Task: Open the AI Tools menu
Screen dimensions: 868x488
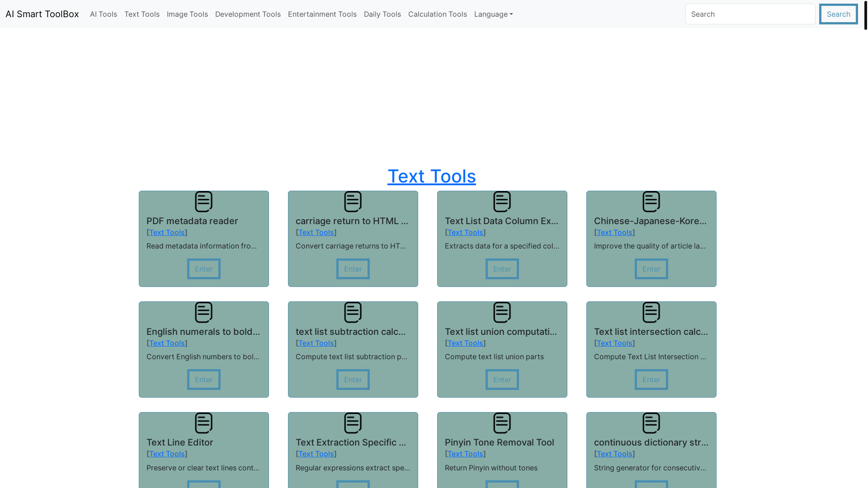Action: (104, 14)
